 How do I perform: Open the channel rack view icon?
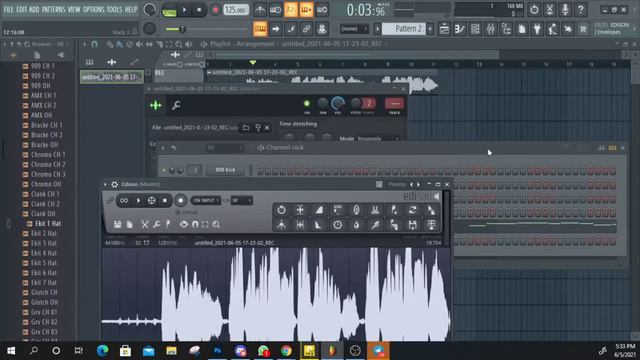[475, 29]
